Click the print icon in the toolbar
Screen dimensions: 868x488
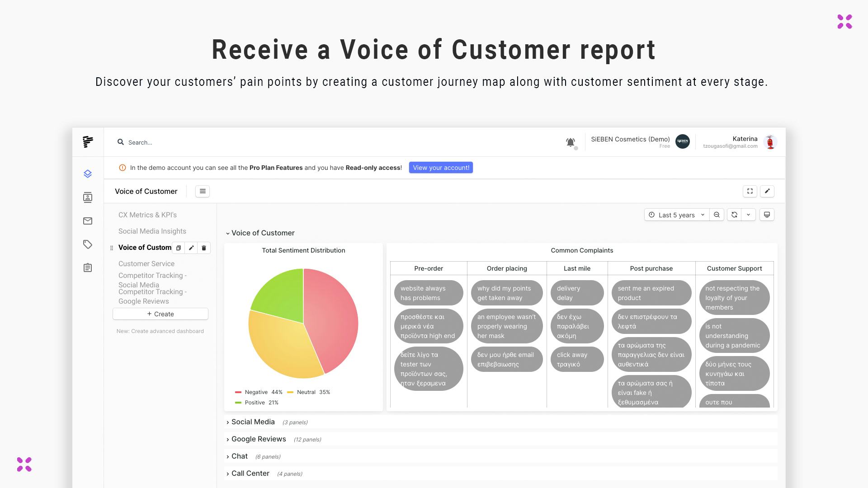[767, 215]
